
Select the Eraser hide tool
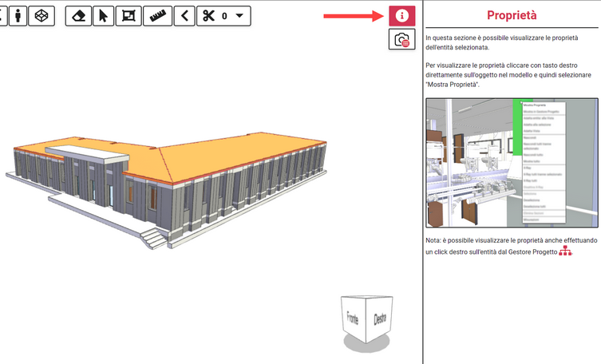coord(78,16)
